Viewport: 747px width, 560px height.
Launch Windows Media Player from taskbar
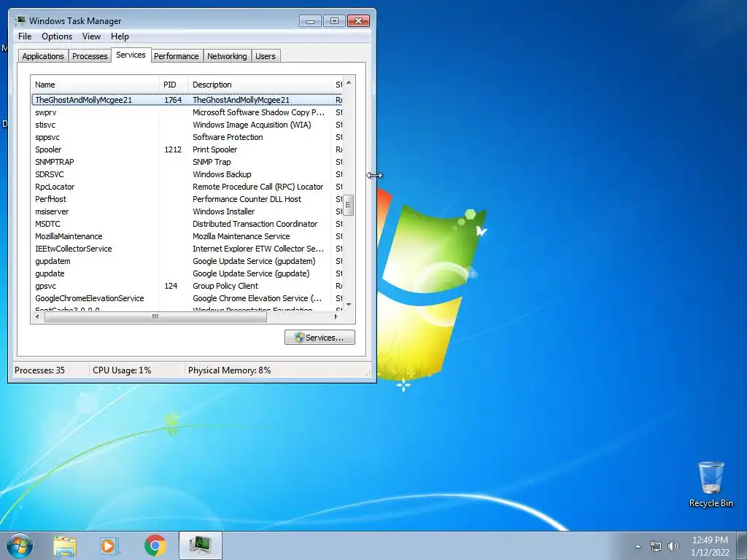[x=109, y=545]
